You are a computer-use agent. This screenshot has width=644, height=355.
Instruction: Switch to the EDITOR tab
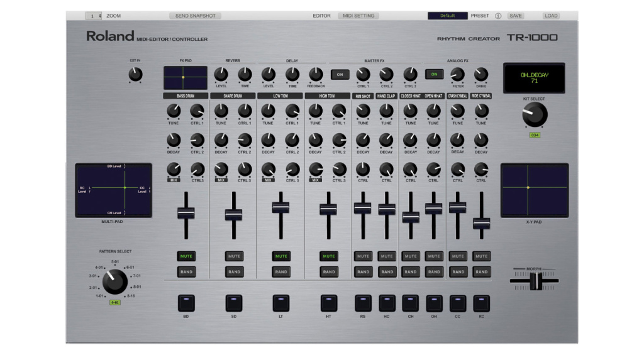pos(321,16)
